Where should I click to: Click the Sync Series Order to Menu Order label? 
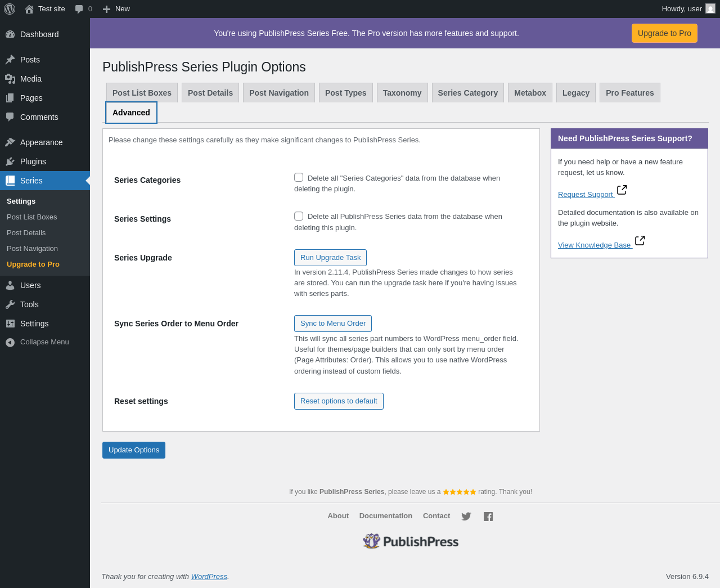click(x=176, y=324)
